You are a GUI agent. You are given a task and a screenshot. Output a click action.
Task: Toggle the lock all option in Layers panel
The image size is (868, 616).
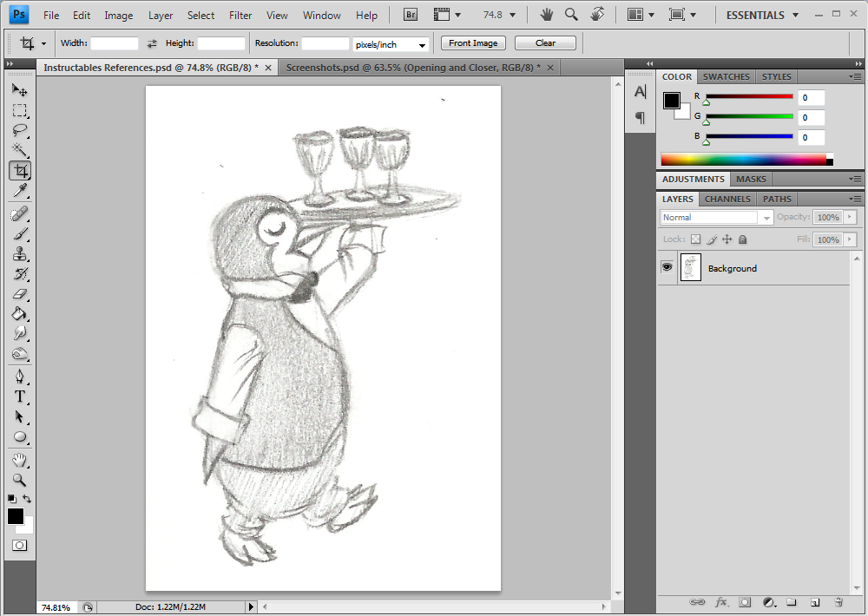coord(742,239)
